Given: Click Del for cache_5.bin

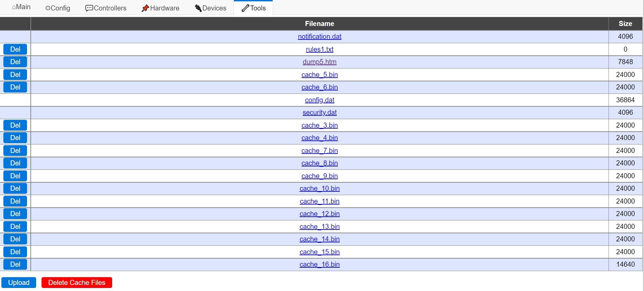Looking at the screenshot, I should [x=15, y=75].
